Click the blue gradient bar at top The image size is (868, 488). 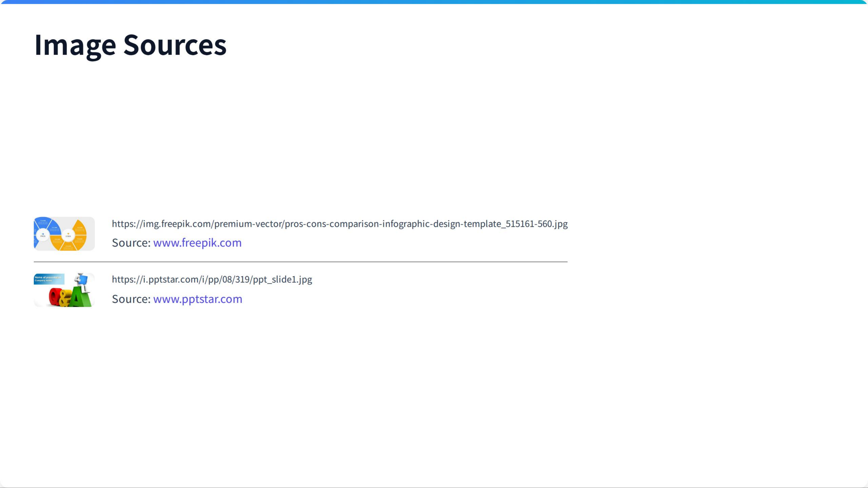pos(434,2)
